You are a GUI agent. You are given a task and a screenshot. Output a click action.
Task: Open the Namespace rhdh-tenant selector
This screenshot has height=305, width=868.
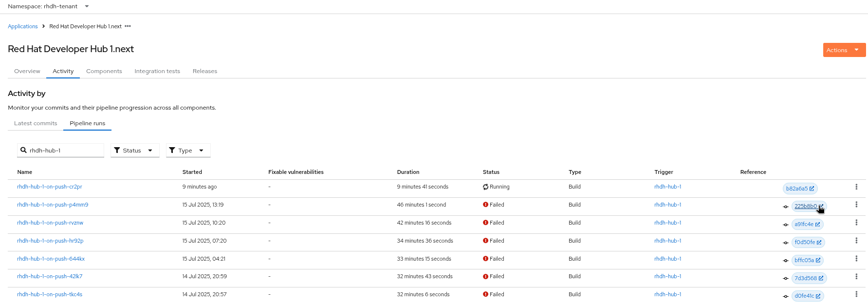coord(48,6)
